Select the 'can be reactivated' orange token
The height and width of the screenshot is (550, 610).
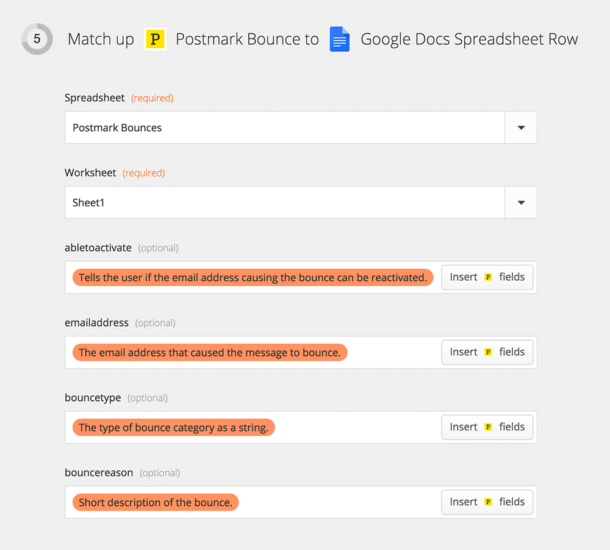[x=252, y=277]
